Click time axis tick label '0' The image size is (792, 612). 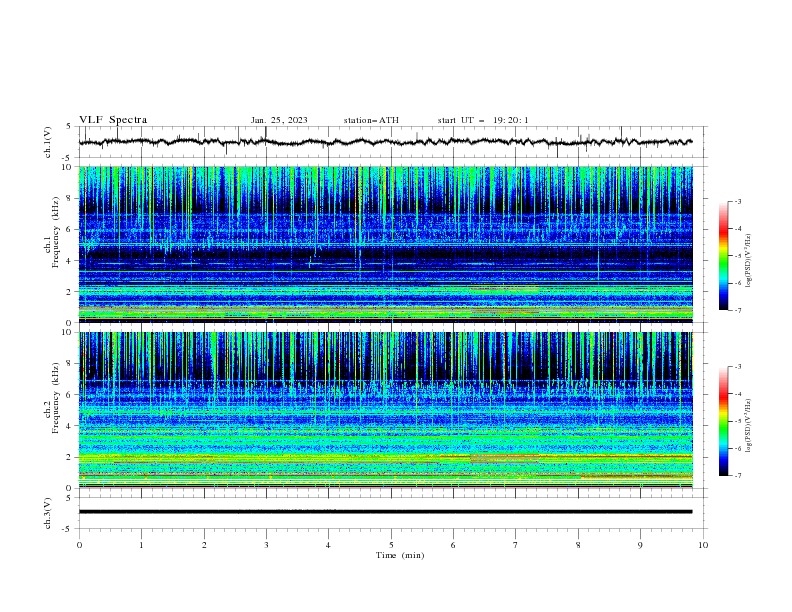(x=79, y=545)
